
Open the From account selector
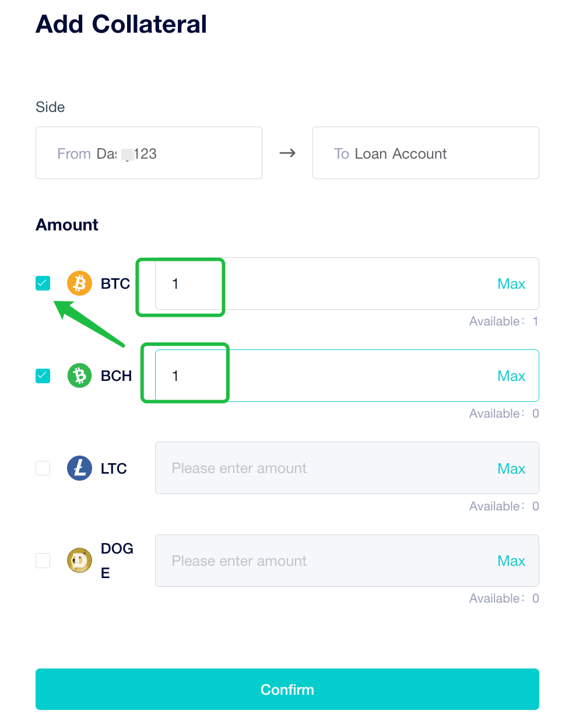tap(149, 153)
